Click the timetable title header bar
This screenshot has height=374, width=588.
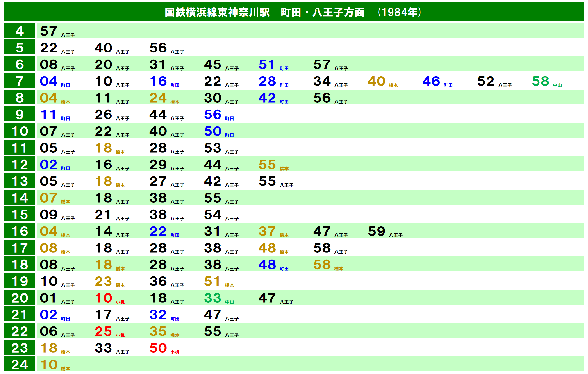tap(294, 12)
